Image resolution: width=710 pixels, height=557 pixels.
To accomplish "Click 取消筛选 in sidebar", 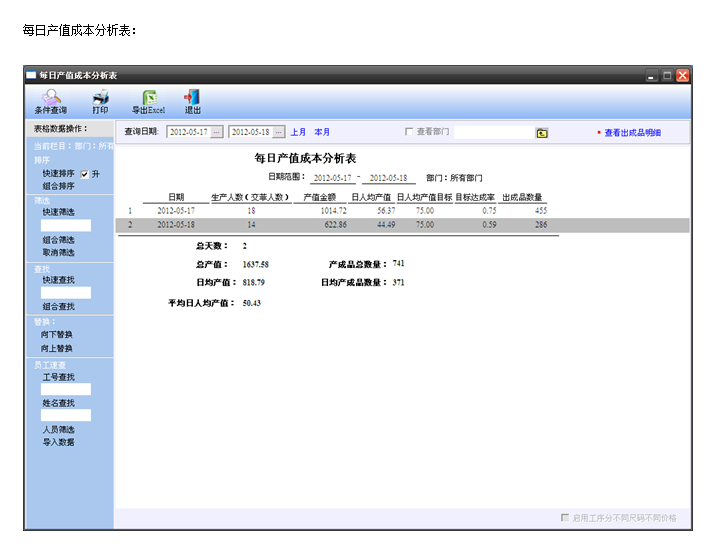I will point(57,253).
